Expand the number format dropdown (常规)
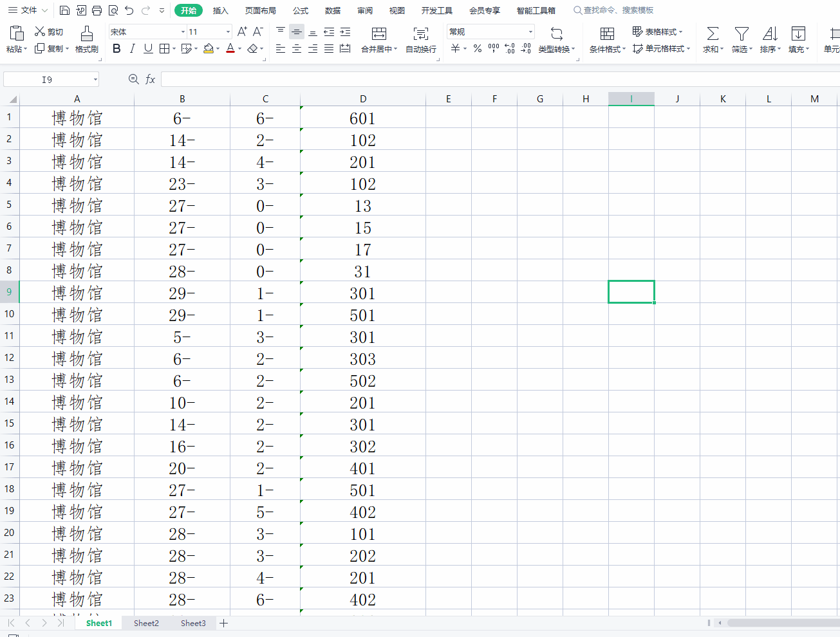Screen dimensions: 840x637 coord(530,32)
